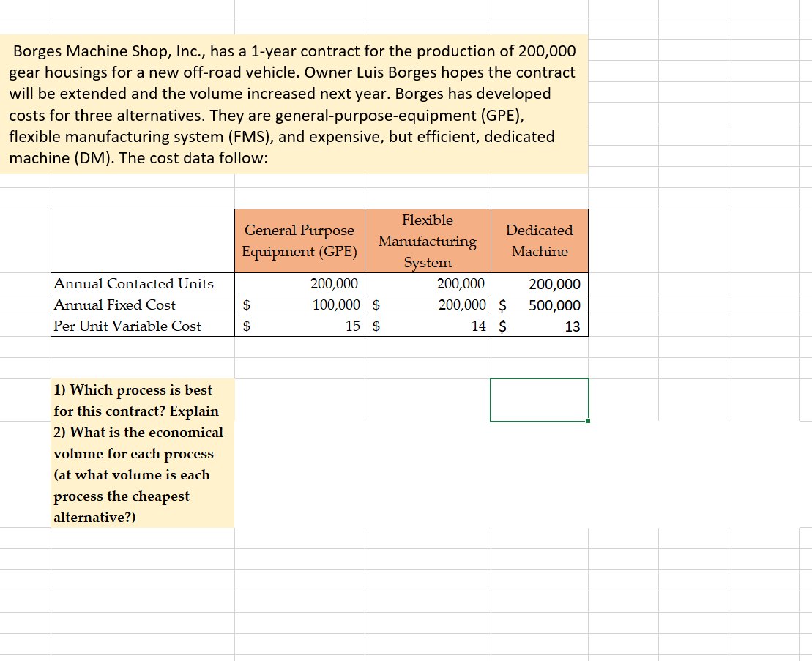Select the 'General Purpose Equipment (GPE)' header cell
This screenshot has width=812, height=661.
tap(300, 241)
